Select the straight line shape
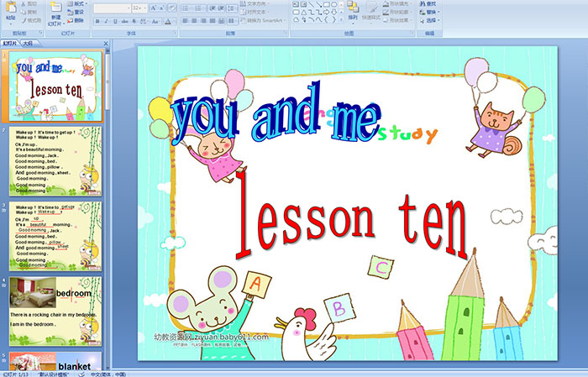Screen dimensions: 588x377 312,4
